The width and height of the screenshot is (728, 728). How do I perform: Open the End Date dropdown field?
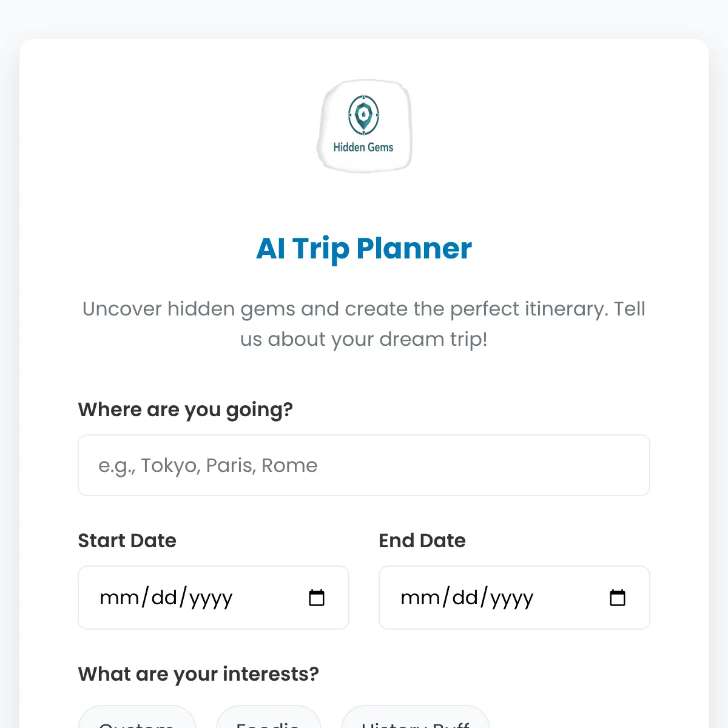(514, 598)
